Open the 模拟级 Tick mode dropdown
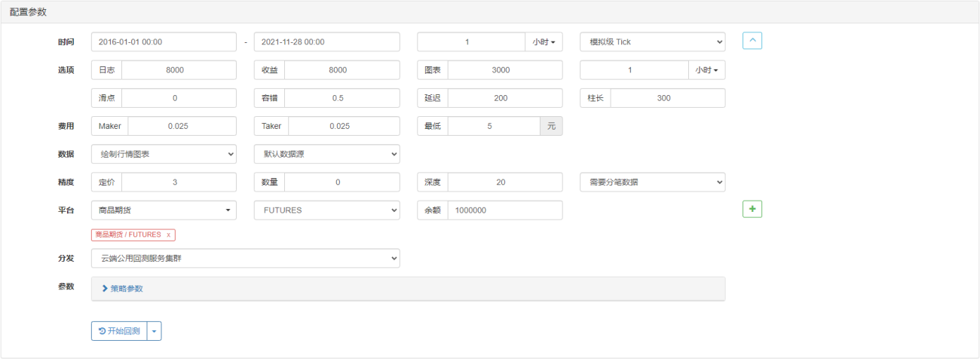Viewport: 980px width, 359px height. [x=652, y=41]
